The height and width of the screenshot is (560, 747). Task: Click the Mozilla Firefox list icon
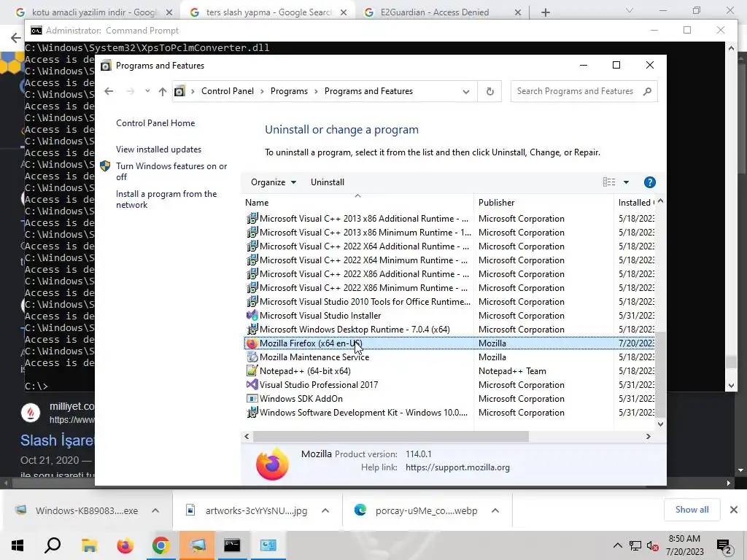[252, 343]
